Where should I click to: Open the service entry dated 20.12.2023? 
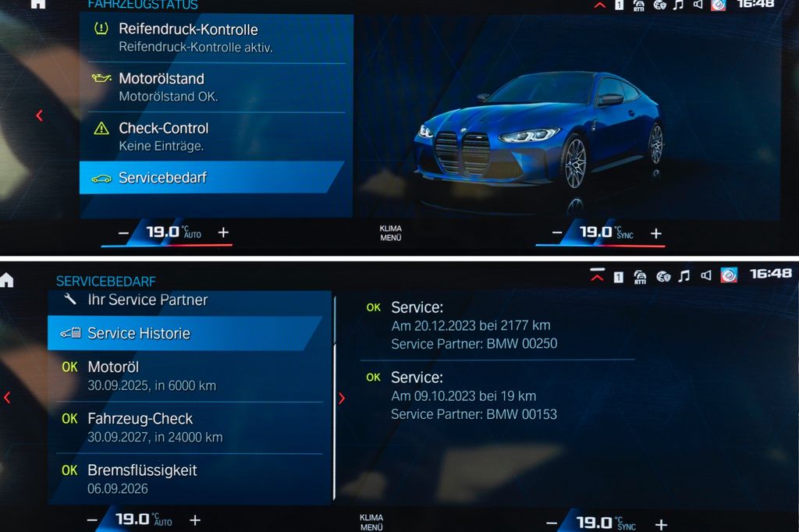tap(474, 325)
